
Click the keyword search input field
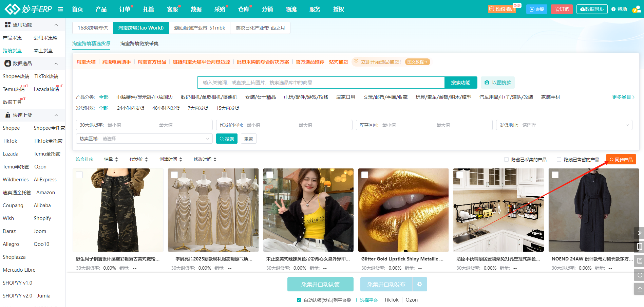(321, 83)
